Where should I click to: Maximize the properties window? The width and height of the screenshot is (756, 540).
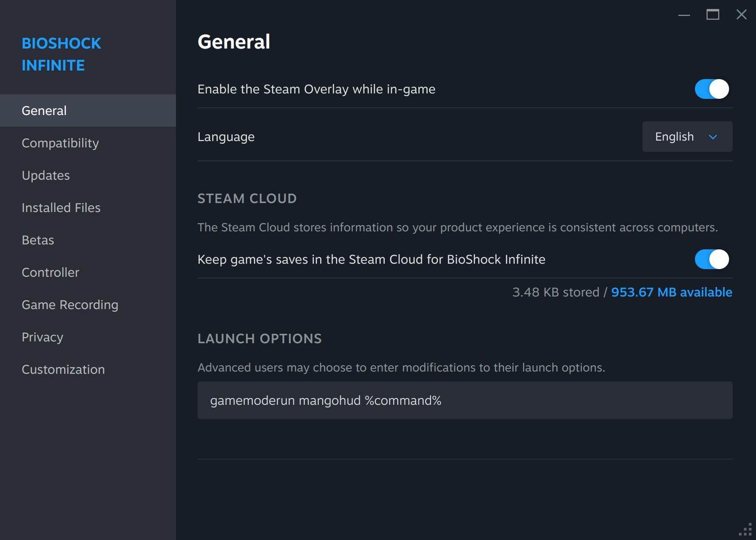pos(712,15)
